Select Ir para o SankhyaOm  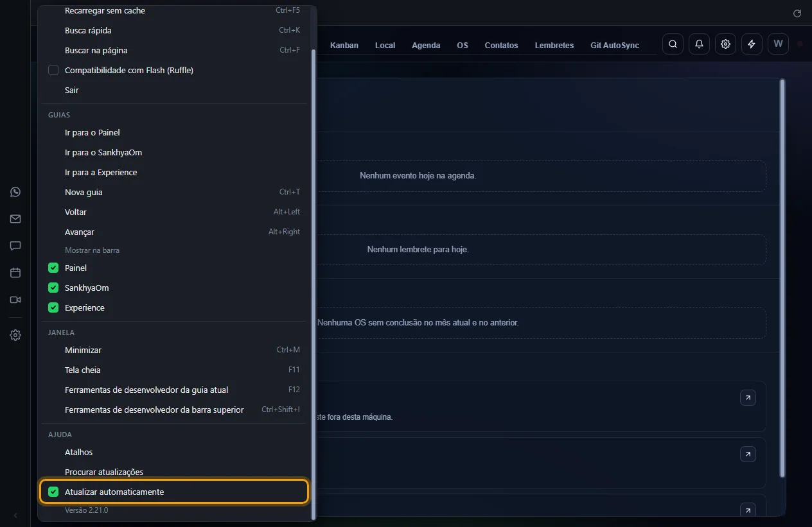coord(174,152)
